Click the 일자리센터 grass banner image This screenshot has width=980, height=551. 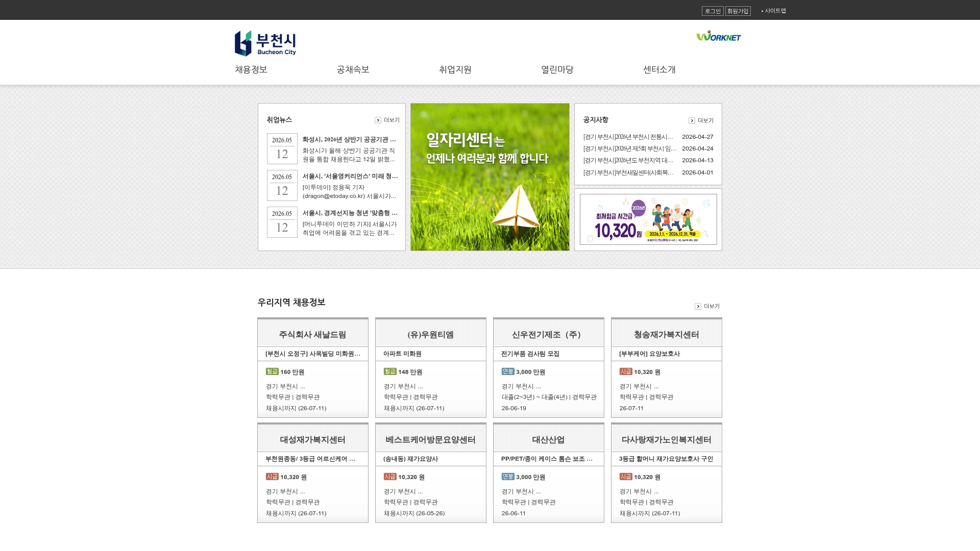(x=490, y=177)
